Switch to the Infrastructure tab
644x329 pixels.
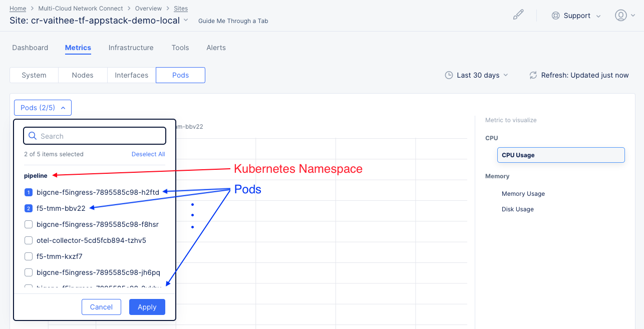point(131,48)
